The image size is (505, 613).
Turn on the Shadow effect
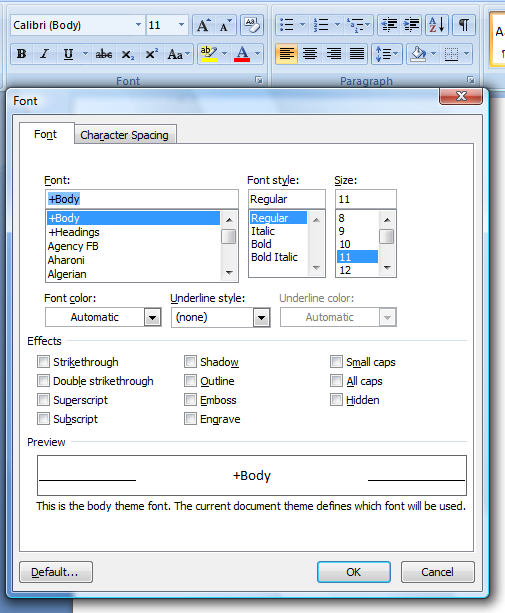tap(190, 362)
